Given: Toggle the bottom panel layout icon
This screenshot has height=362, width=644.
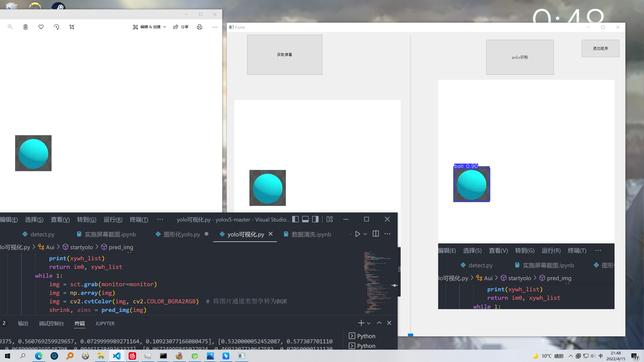Looking at the screenshot, I should point(305,219).
